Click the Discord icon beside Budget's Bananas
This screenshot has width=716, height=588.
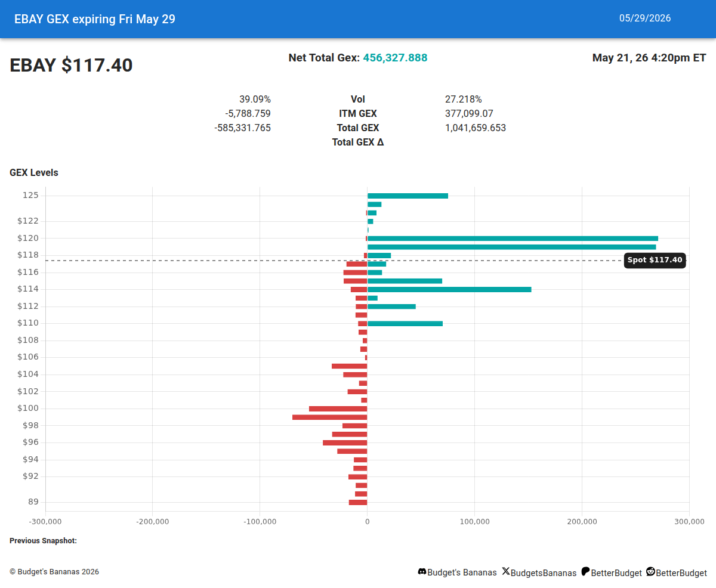(422, 572)
